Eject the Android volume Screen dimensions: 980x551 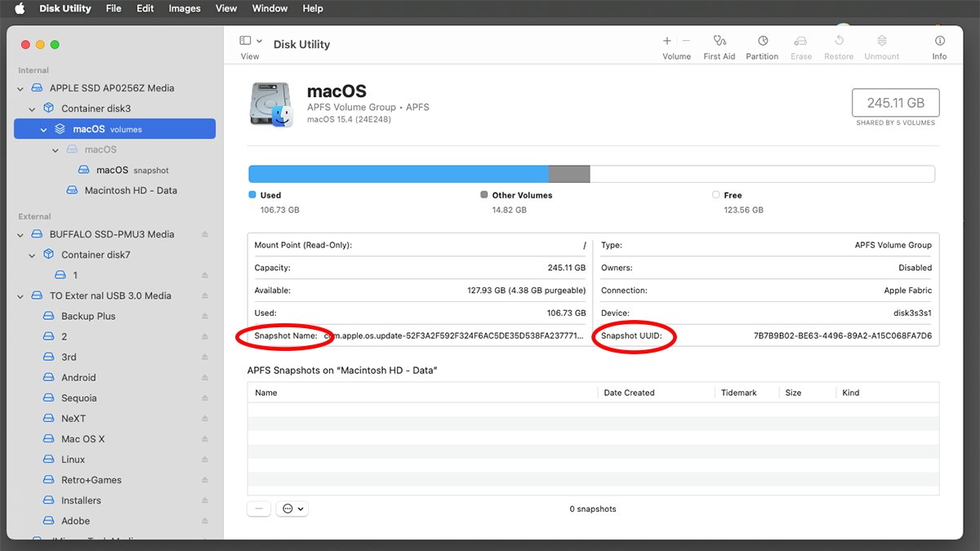click(x=205, y=377)
